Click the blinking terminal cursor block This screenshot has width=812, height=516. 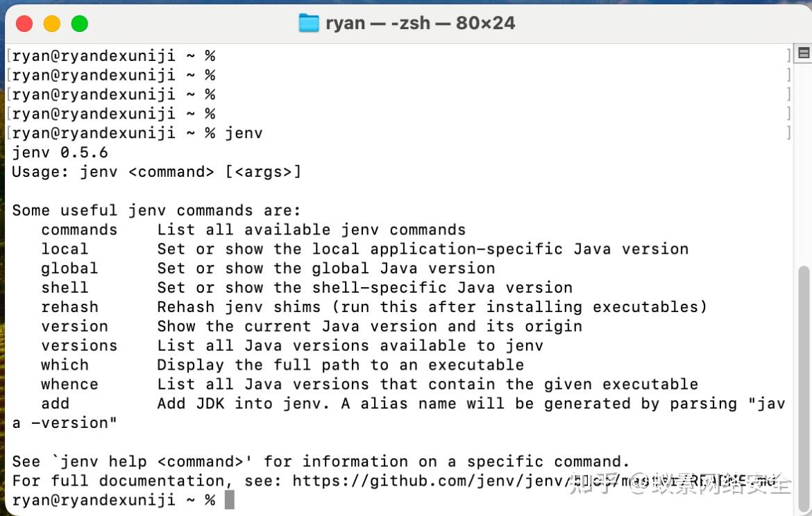(230, 499)
